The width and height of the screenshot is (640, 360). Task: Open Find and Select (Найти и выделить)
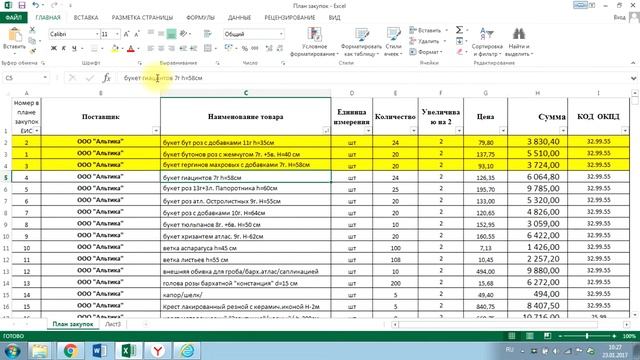tap(519, 42)
